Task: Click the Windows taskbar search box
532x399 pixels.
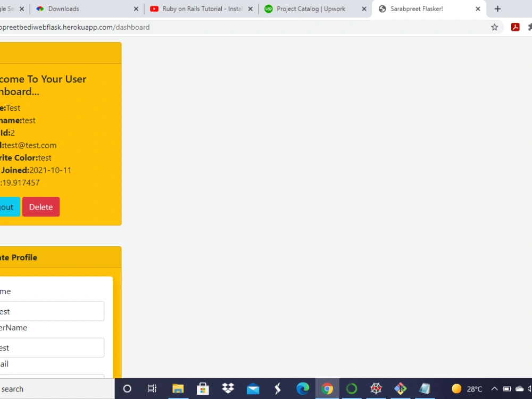Action: [x=57, y=389]
